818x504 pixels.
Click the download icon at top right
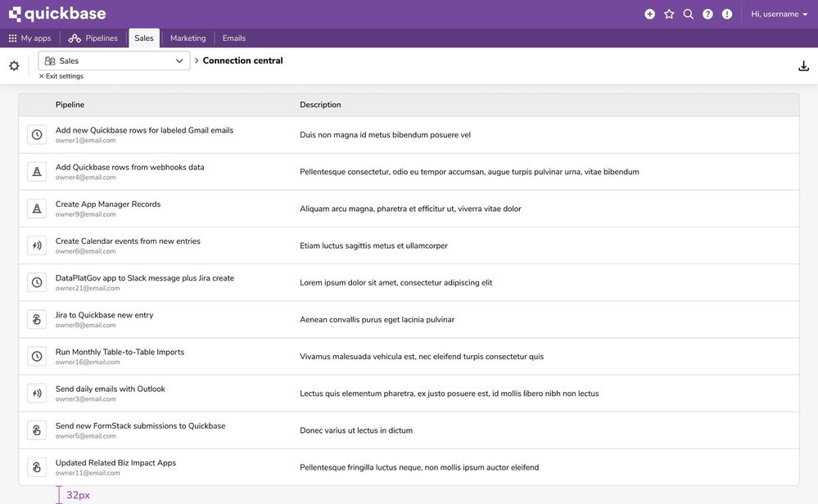pyautogui.click(x=803, y=65)
